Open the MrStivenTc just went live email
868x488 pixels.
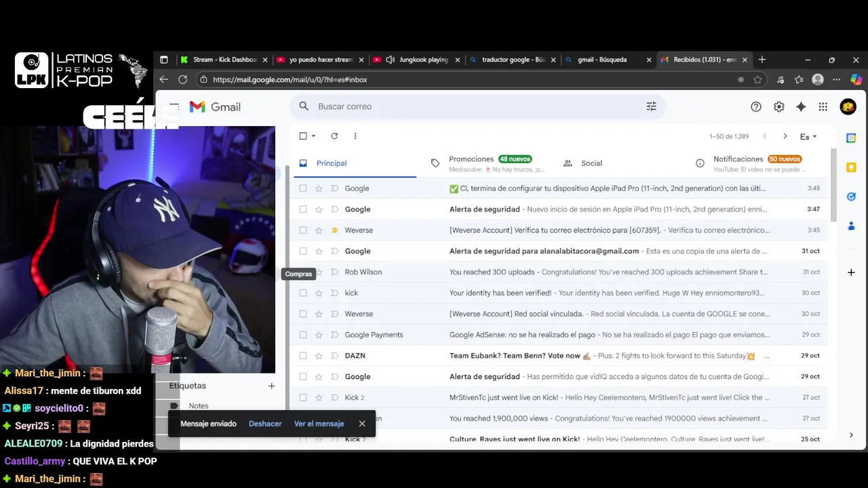559,397
